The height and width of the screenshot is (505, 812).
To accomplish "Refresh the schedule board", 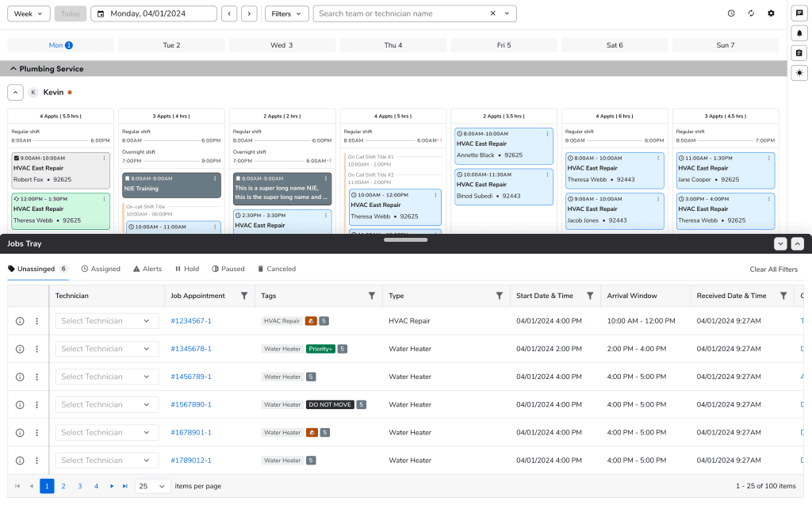I will pos(751,13).
